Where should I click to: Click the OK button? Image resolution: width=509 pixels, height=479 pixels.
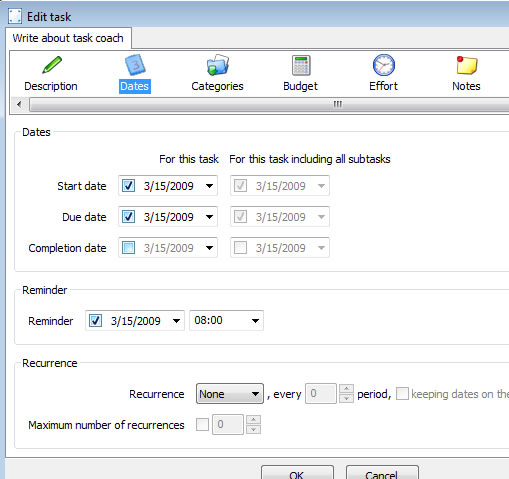[297, 473]
